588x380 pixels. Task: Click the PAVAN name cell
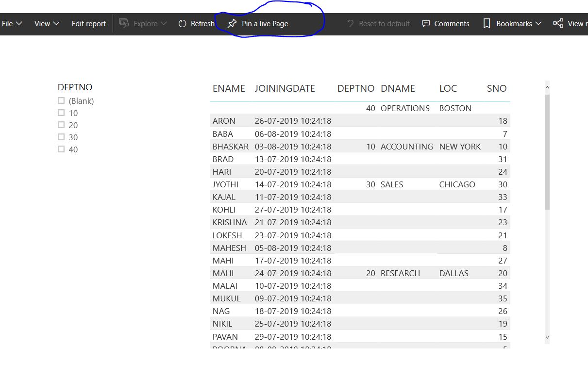click(x=225, y=337)
